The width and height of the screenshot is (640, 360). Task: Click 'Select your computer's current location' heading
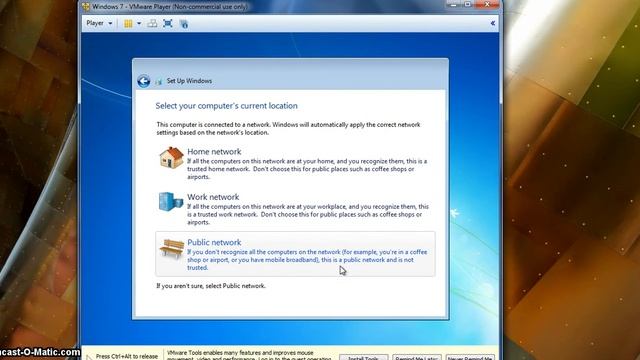[x=226, y=106]
